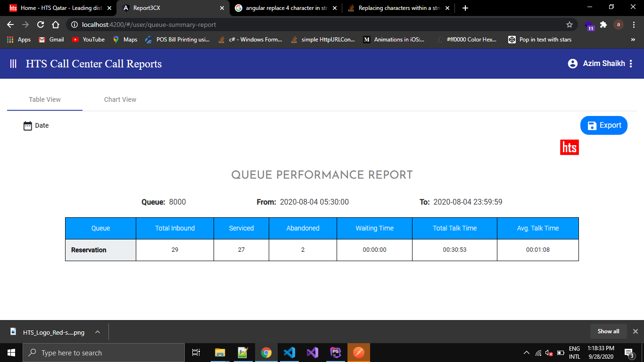This screenshot has height=362, width=644.
Task: Switch to the Chart View tab
Action: (x=120, y=99)
